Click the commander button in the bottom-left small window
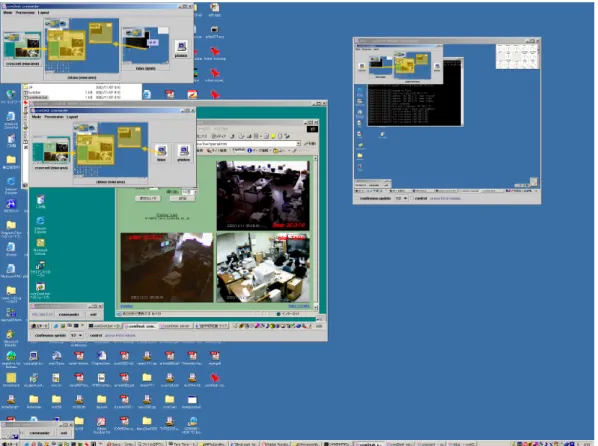 click(39, 433)
